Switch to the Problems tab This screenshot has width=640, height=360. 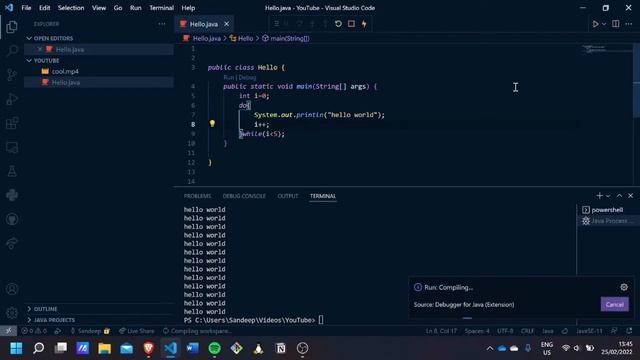pyautogui.click(x=197, y=196)
